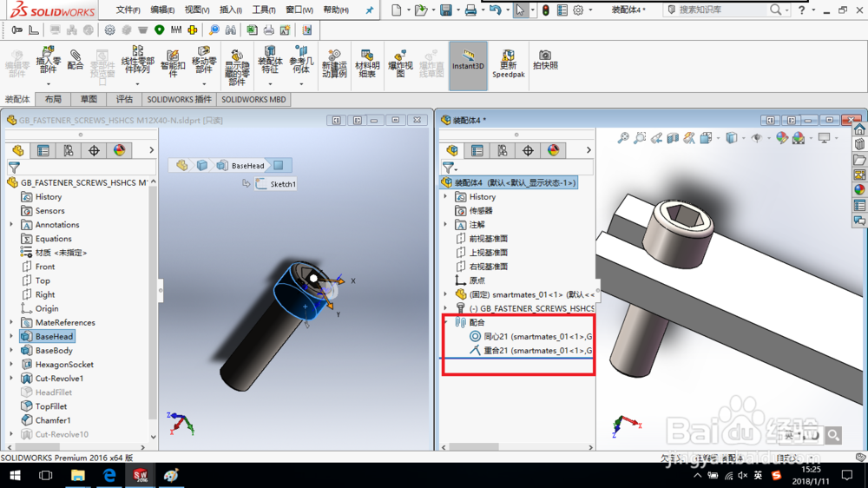The width and height of the screenshot is (868, 488).
Task: Open Reference Geometry (参考几何体) tool
Action: coord(301,60)
